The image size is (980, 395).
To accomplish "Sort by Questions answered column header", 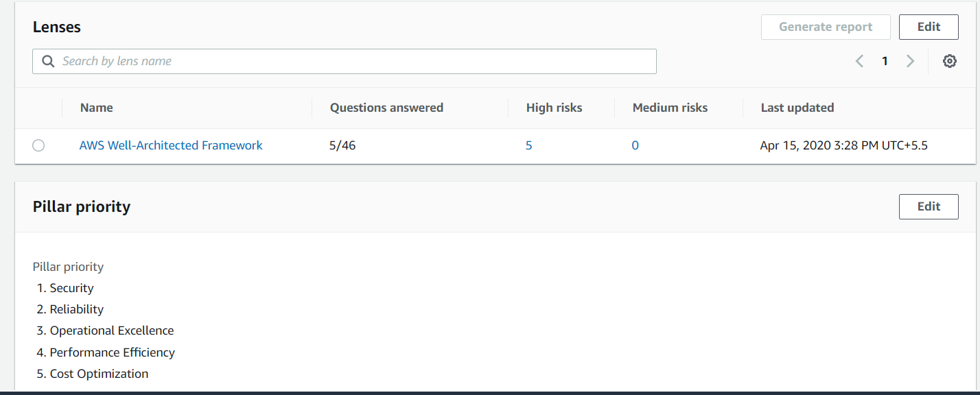I will coord(386,108).
